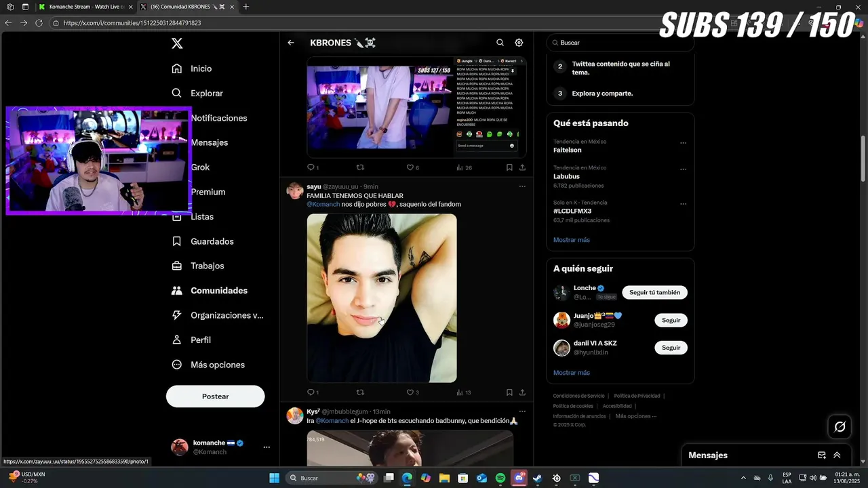Follow Juanjo with Seguir button

pyautogui.click(x=671, y=320)
